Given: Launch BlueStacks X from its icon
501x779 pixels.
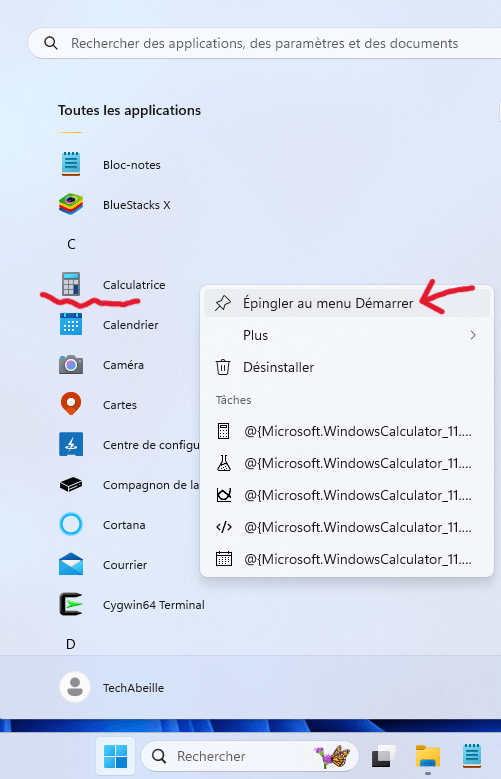Looking at the screenshot, I should tap(71, 205).
